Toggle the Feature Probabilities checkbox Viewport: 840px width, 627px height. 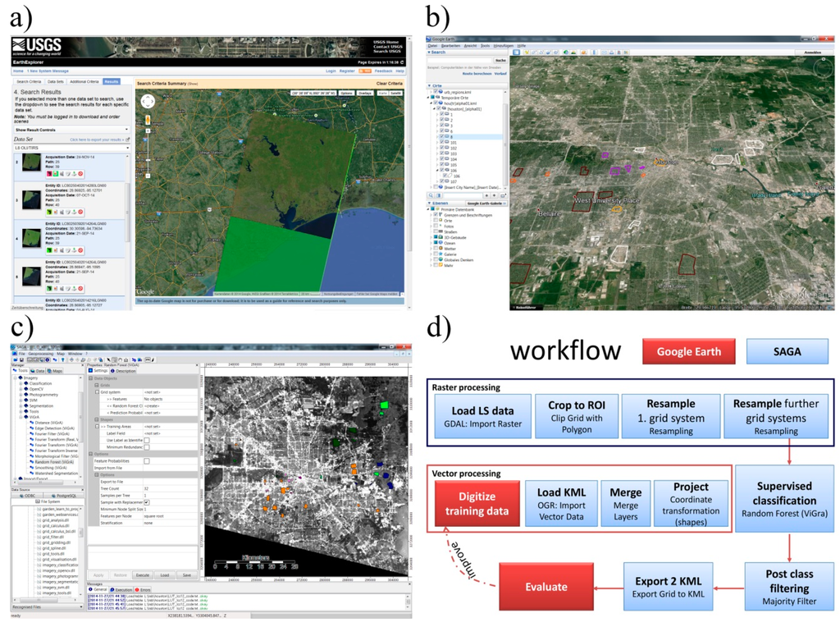pyautogui.click(x=147, y=461)
